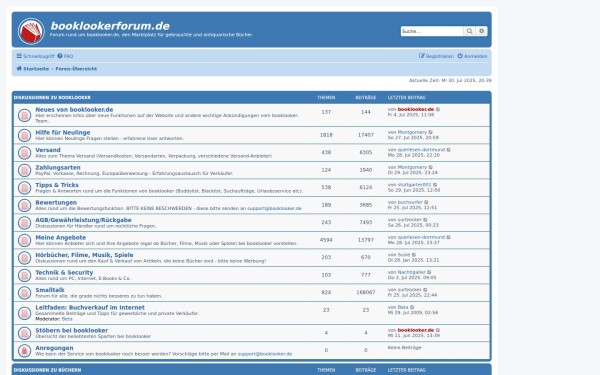Click the booklooker forum logo
600x375 pixels.
coord(31,31)
